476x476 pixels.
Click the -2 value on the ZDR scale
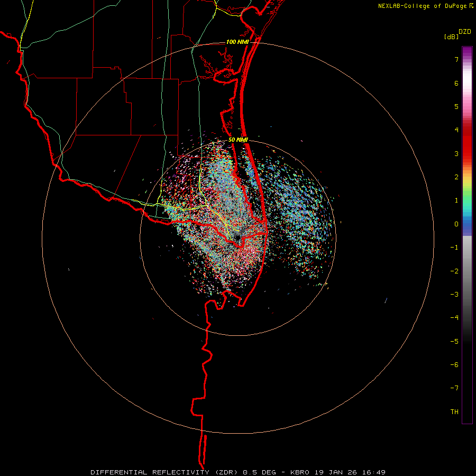click(454, 271)
